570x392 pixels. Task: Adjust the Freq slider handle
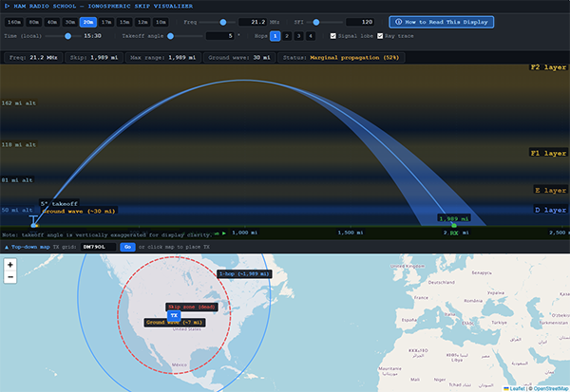(x=223, y=22)
